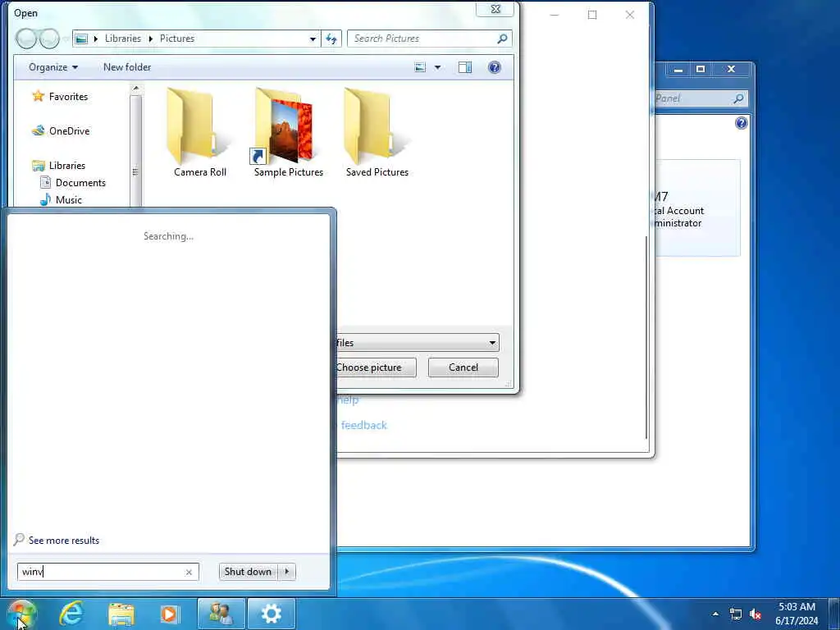
Task: Open the Sample Pictures folder shortcut
Action: point(288,132)
